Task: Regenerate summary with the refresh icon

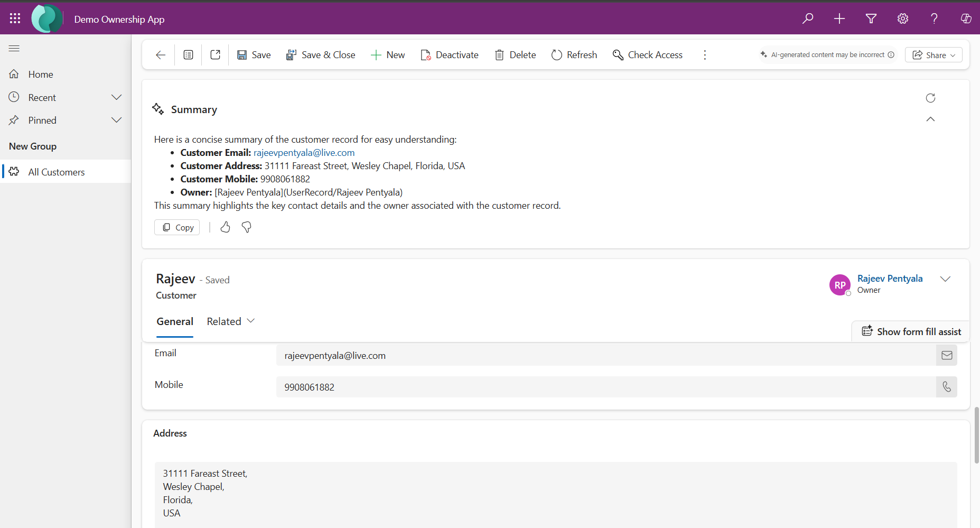Action: point(930,98)
